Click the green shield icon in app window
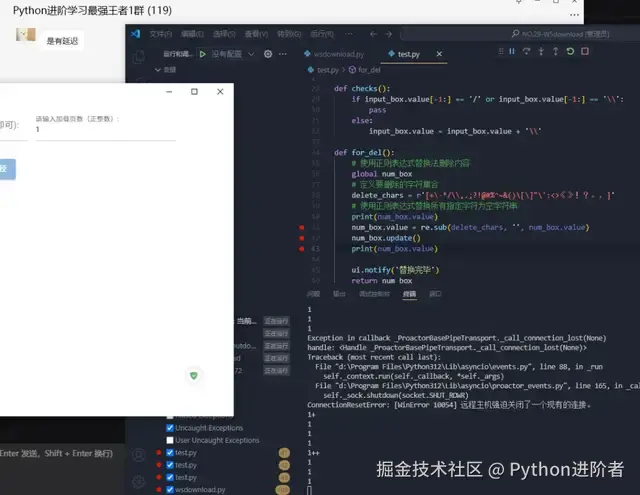The width and height of the screenshot is (640, 495). [194, 375]
